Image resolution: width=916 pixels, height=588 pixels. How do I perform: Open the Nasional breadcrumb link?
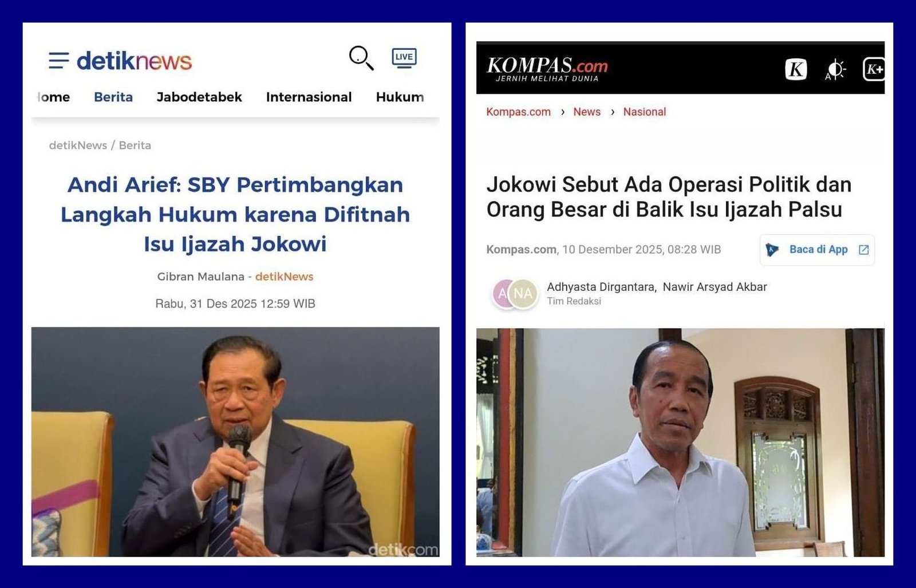pyautogui.click(x=645, y=112)
